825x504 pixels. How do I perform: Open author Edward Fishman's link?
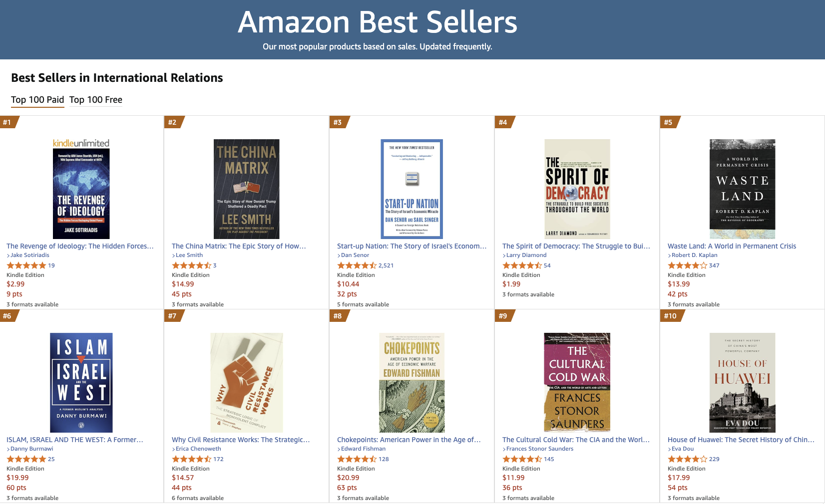point(363,449)
